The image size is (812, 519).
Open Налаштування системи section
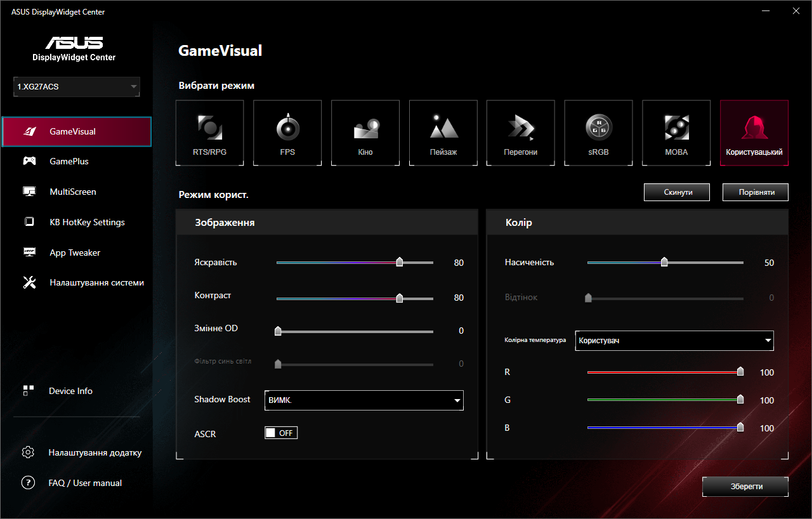77,283
